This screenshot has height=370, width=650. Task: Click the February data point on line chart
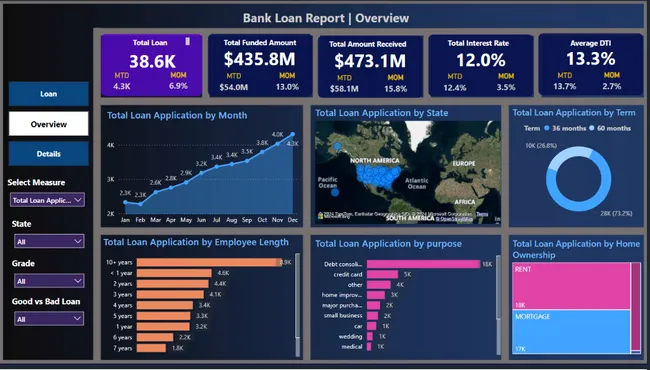[141, 204]
